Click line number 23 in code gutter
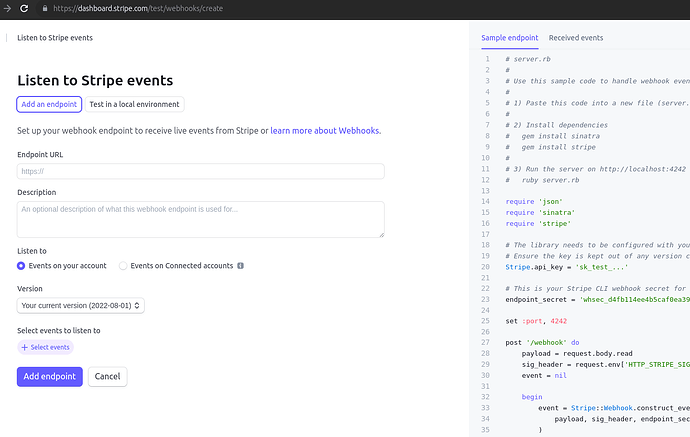Viewport: 690px width, 437px height. pos(485,300)
